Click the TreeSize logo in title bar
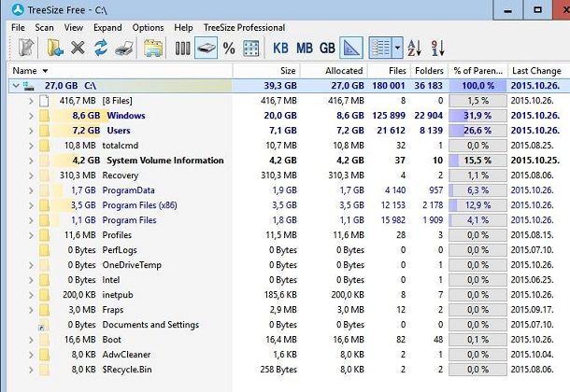 pos(18,9)
